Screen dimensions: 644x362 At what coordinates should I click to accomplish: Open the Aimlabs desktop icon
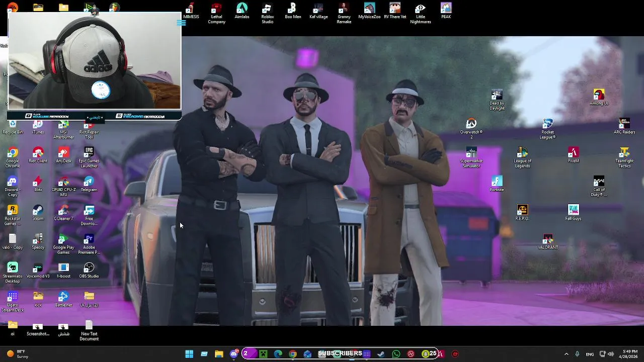[242, 11]
